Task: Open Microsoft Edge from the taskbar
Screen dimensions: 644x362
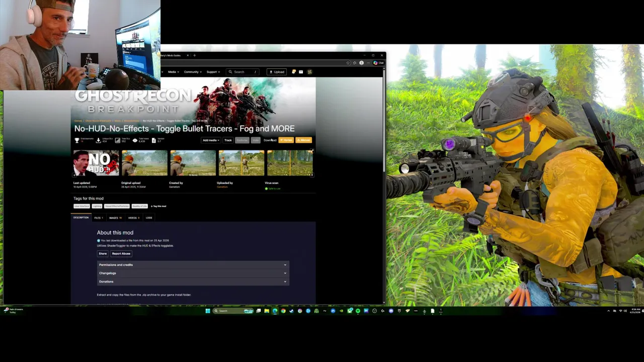Action: click(275, 311)
